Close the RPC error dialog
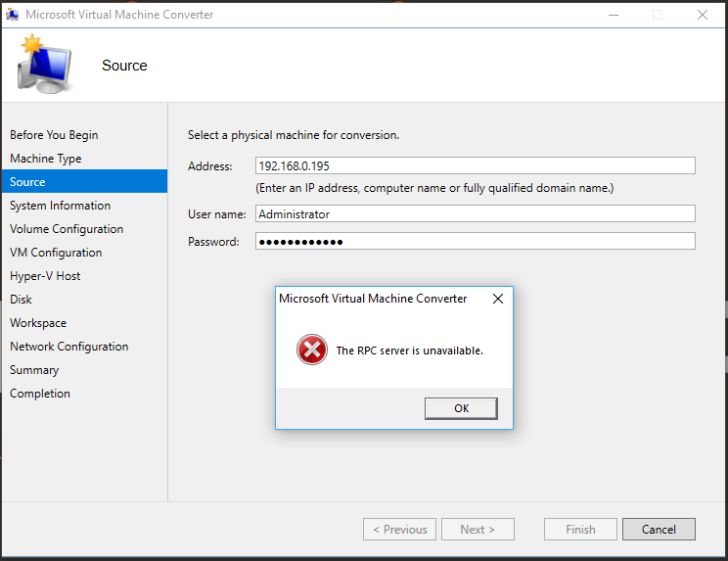 [498, 299]
